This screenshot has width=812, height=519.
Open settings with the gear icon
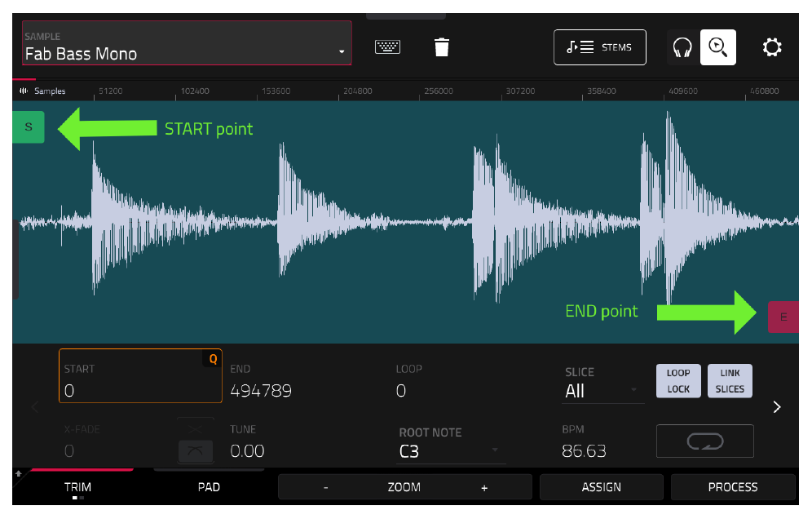772,47
